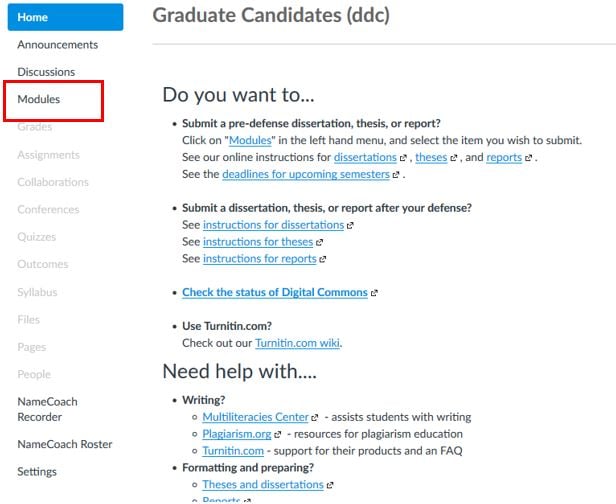Click external-link icon after reports link
The width and height of the screenshot is (616, 504).
528,158
